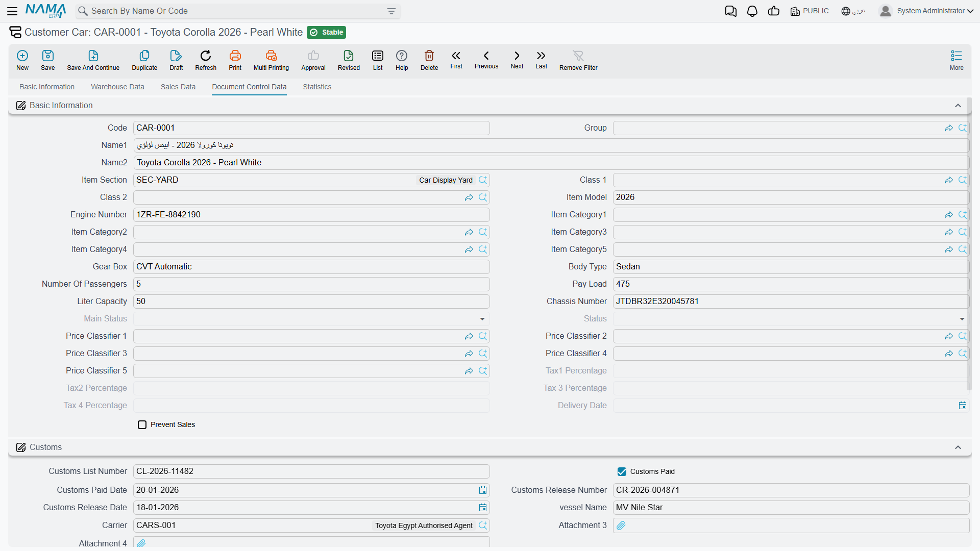Viewport: 980px width, 551px height.
Task: Open System Administrator user menu
Action: (x=926, y=11)
